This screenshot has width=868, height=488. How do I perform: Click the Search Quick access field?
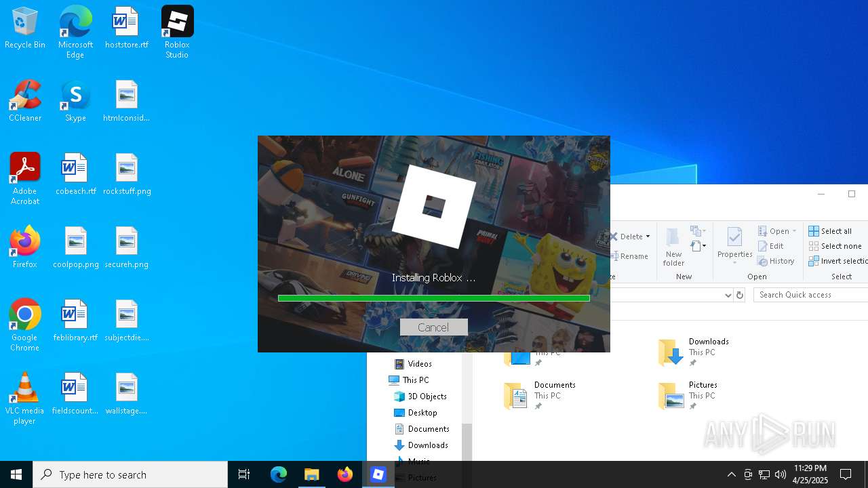(810, 295)
